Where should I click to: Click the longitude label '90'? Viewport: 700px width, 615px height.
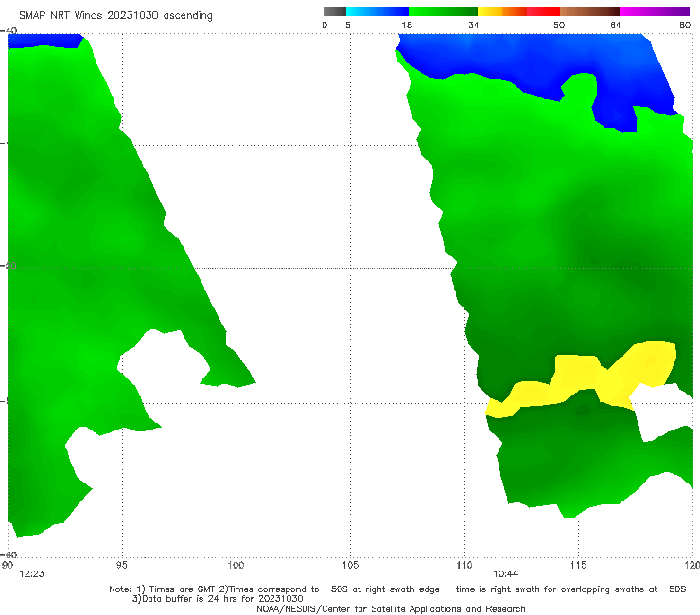click(x=8, y=566)
